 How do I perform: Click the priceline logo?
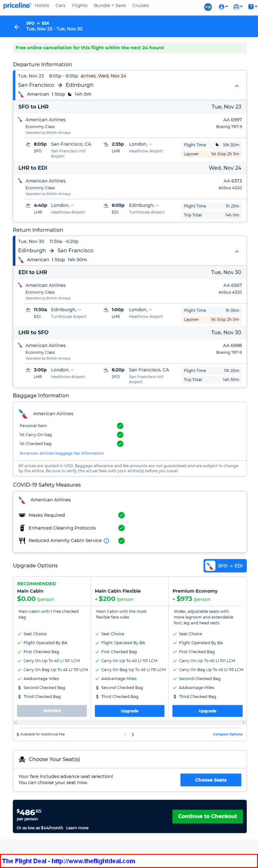pos(17,5)
